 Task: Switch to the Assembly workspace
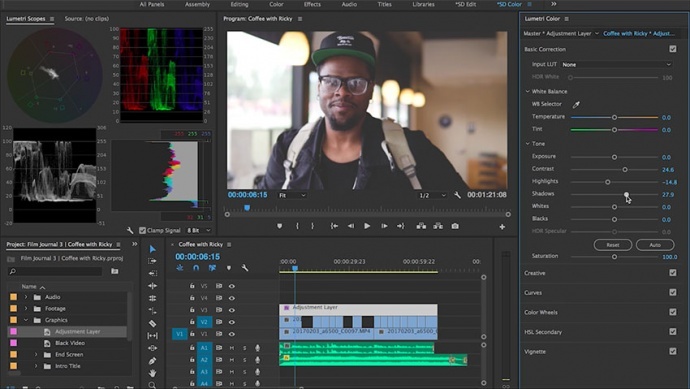197,4
